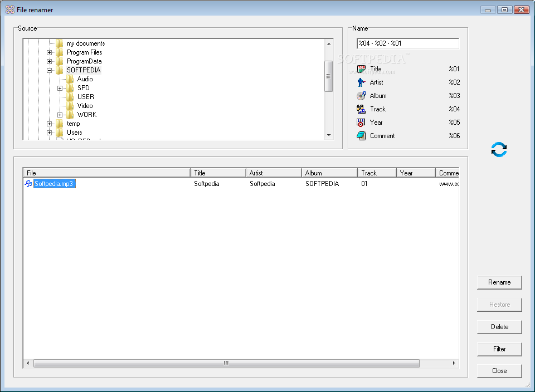Click the Name pattern input field
This screenshot has width=535, height=392.
408,43
